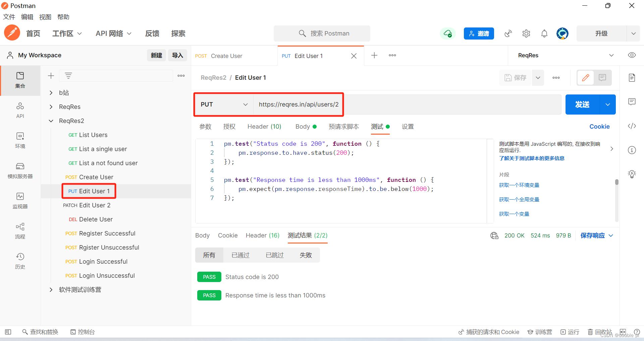This screenshot has width=644, height=341.
Task: Open the API 网络 dropdown
Action: (113, 33)
